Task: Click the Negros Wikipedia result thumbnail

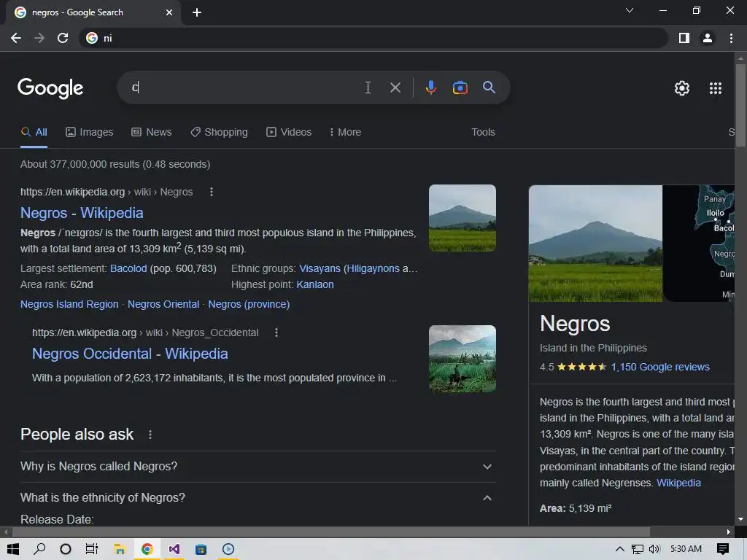Action: point(462,218)
